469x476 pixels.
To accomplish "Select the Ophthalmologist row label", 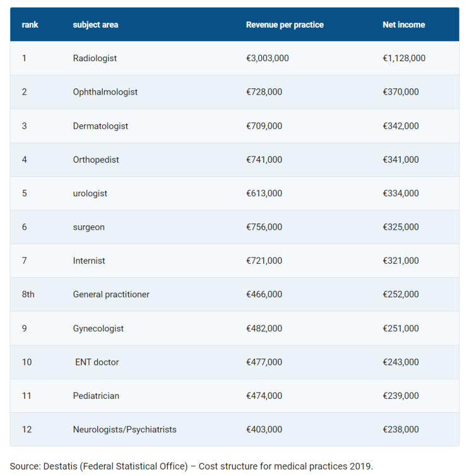I will click(105, 92).
